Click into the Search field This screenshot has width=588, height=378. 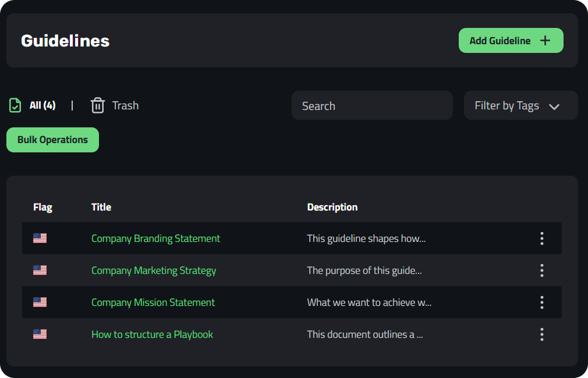[371, 106]
